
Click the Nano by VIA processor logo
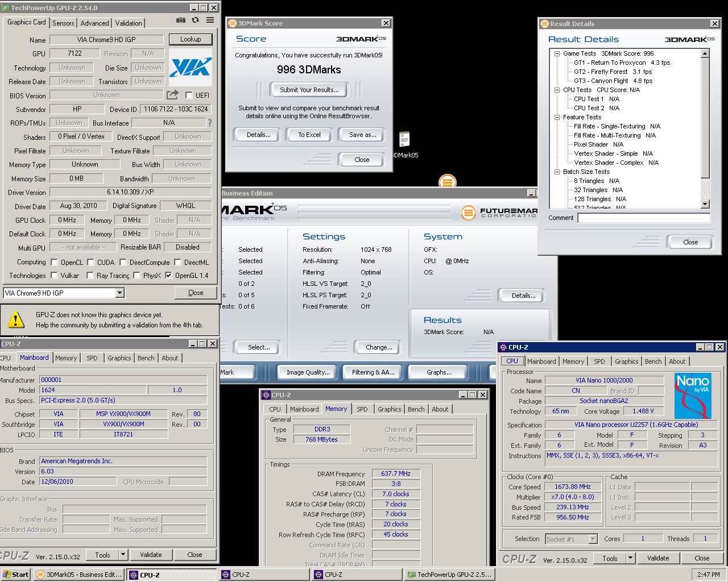tap(693, 396)
